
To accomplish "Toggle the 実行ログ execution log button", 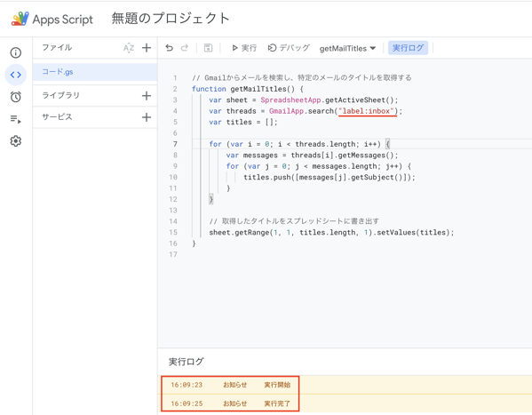I will click(408, 48).
